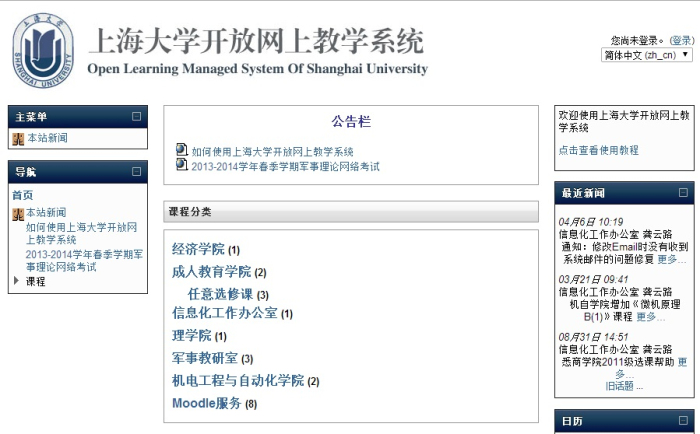Click forum icon beside 本站新闻 in 导航
Image resolution: width=700 pixels, height=434 pixels.
[18, 214]
